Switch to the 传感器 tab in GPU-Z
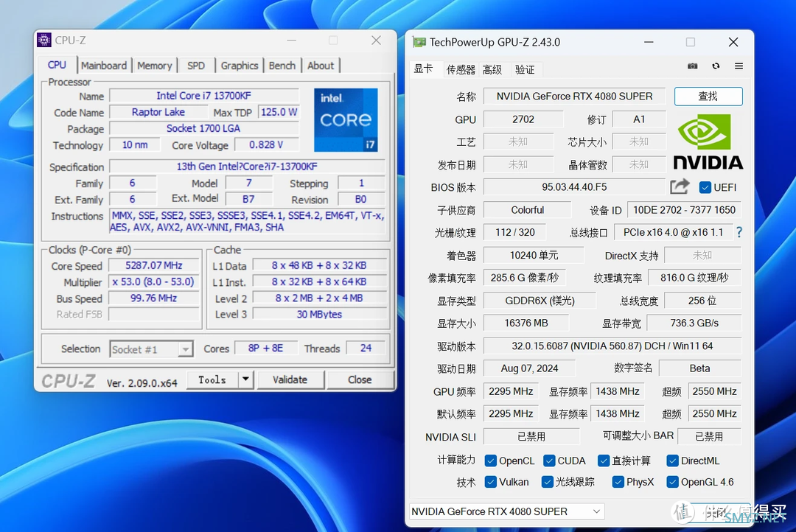This screenshot has width=796, height=532. pyautogui.click(x=461, y=69)
